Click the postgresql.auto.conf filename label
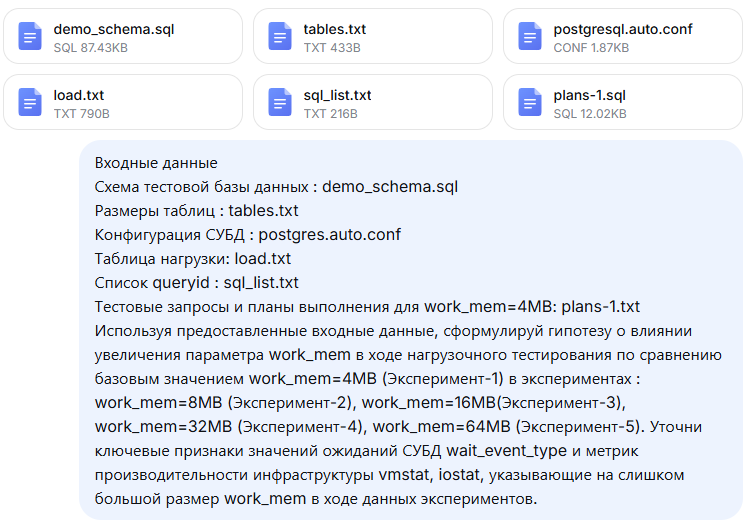 (623, 30)
